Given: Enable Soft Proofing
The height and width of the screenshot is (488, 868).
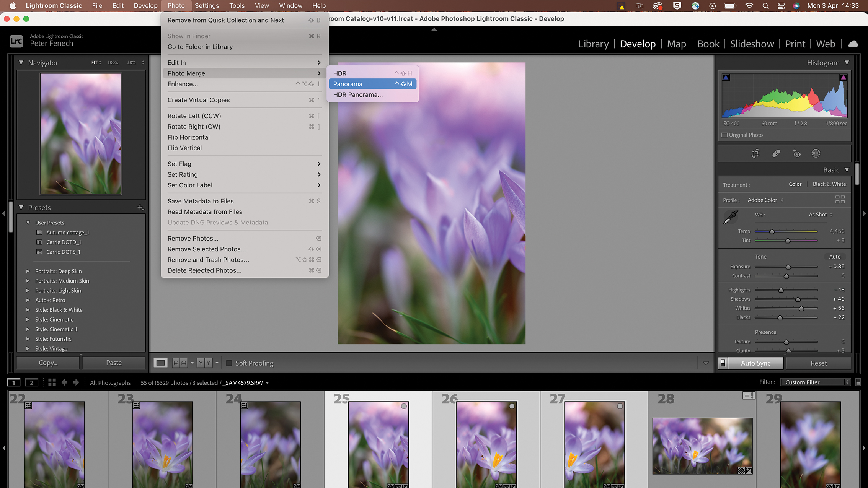Looking at the screenshot, I should click(229, 363).
